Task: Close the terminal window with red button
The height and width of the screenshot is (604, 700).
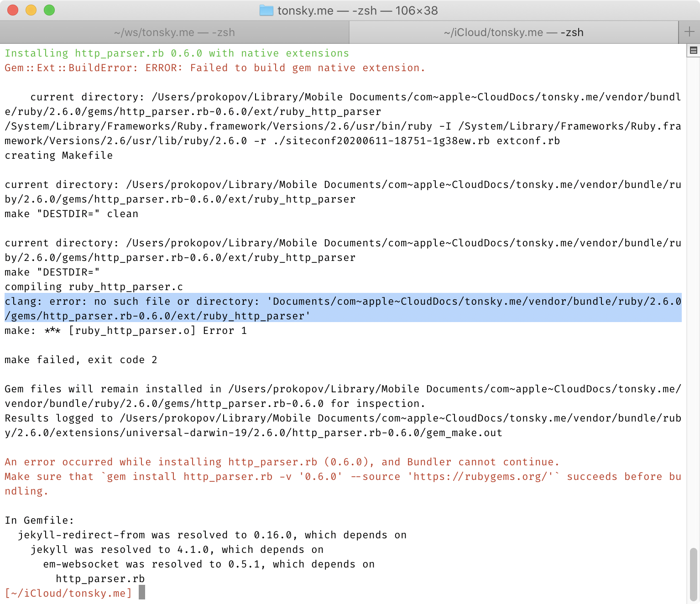Action: coord(13,10)
